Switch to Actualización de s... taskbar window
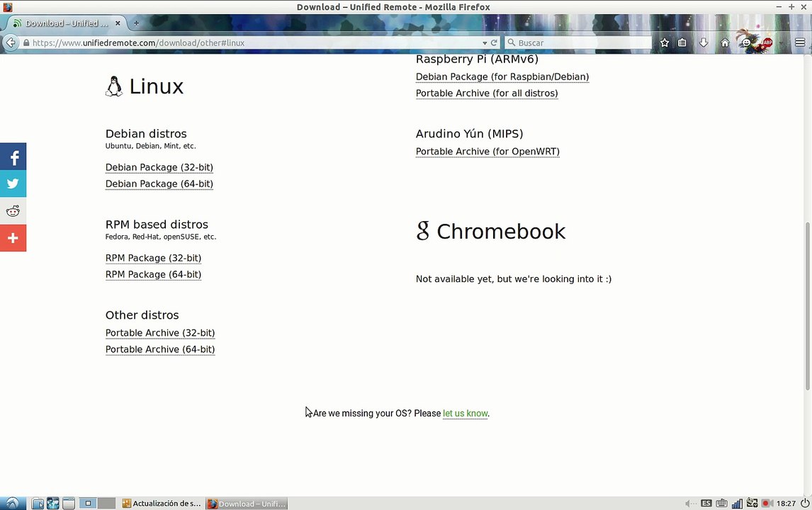812x510 pixels. pos(162,503)
